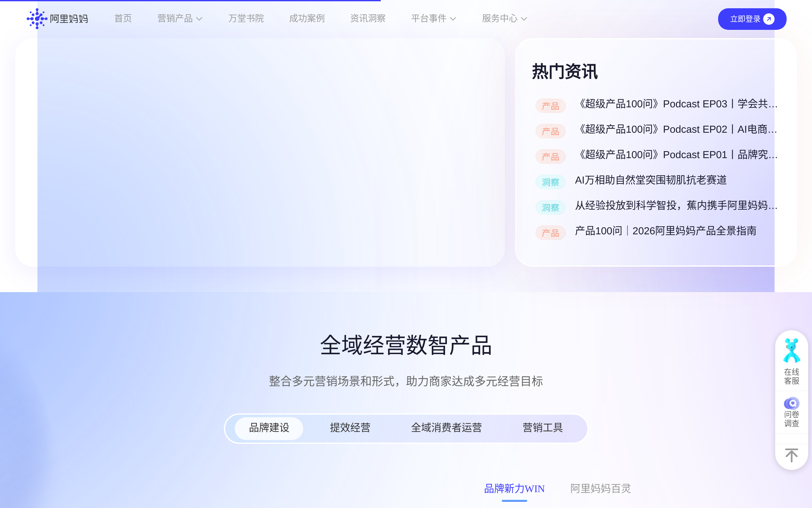The width and height of the screenshot is (812, 508).
Task: Click the 洞察 tag beside AI万相 article
Action: 550,182
